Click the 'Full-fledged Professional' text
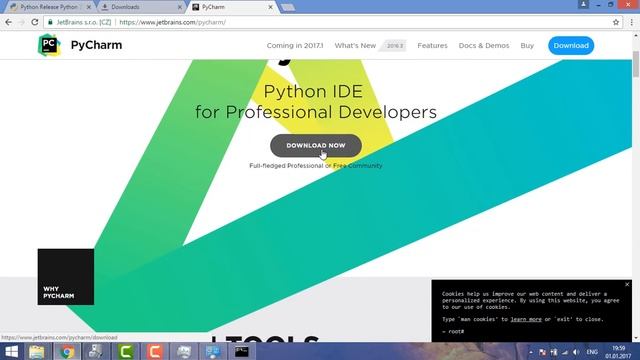640x360 pixels. click(286, 166)
